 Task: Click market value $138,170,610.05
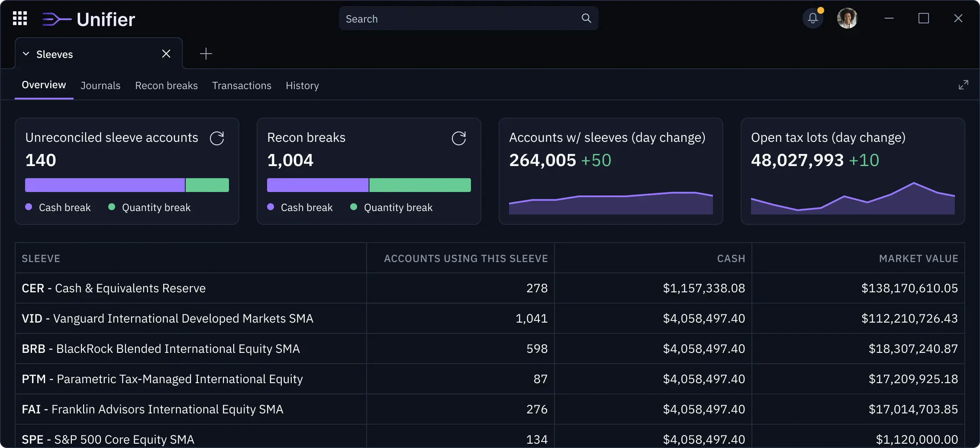click(x=909, y=288)
